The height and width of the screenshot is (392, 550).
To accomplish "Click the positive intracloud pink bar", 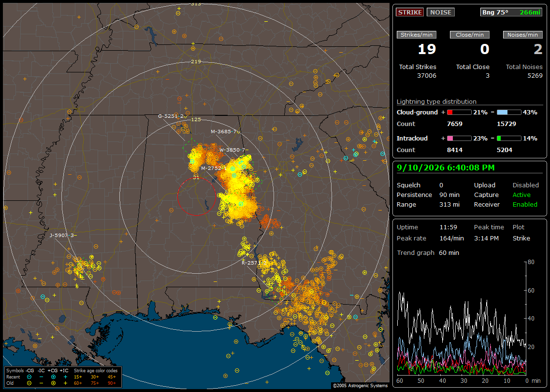I will tap(459, 139).
